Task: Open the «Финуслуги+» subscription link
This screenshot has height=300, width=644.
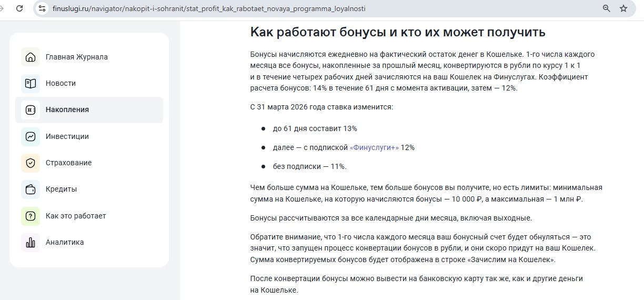Action: click(x=374, y=147)
